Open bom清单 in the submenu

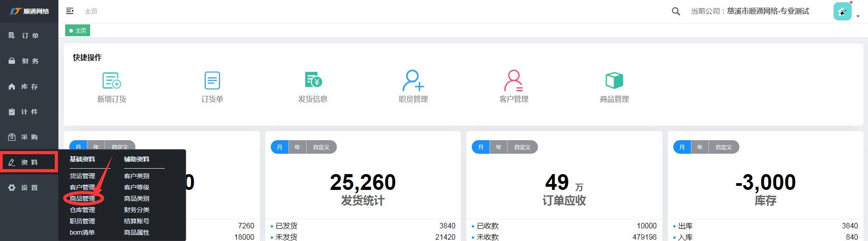click(82, 232)
